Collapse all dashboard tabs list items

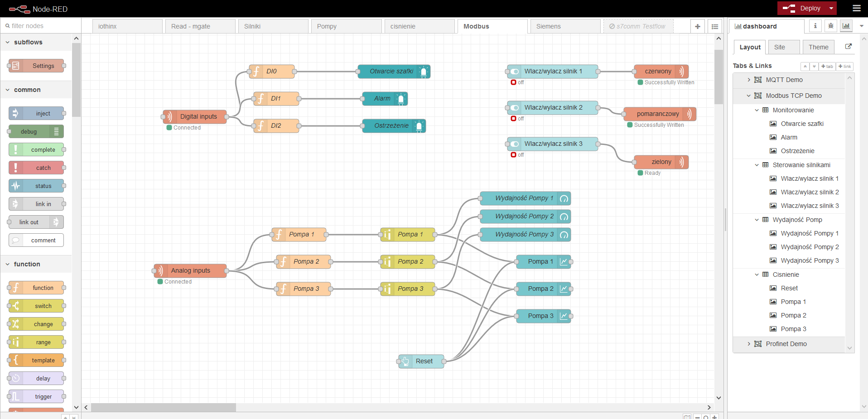tap(805, 66)
